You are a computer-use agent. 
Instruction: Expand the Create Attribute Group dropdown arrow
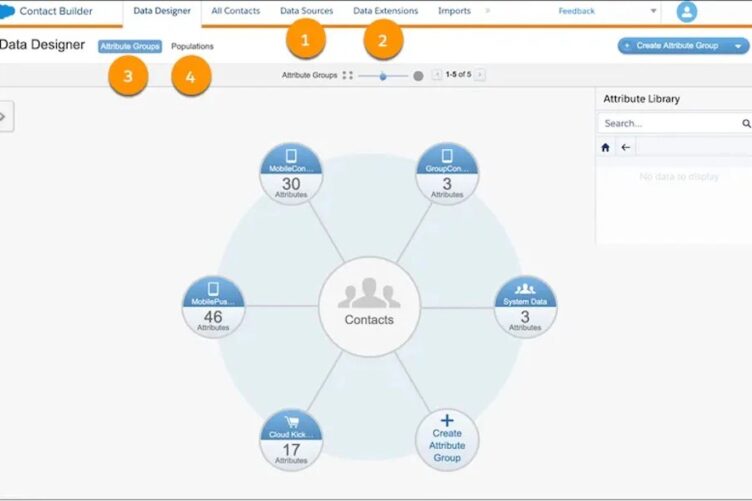point(739,46)
